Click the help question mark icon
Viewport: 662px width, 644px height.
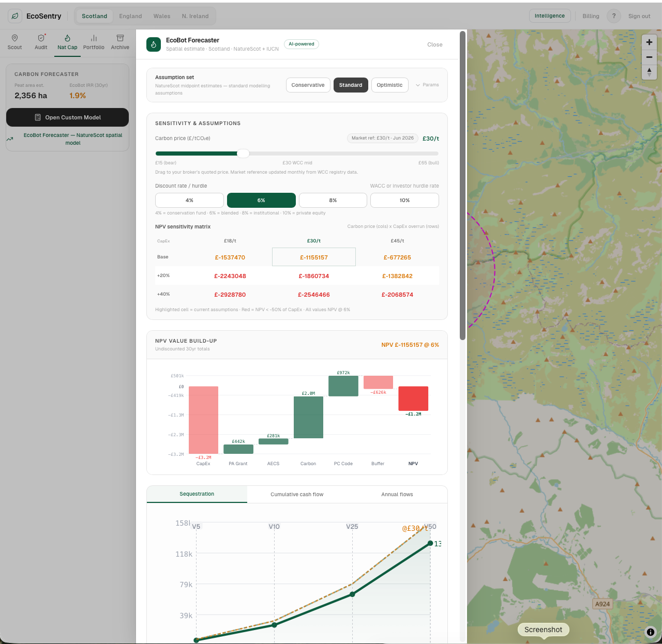tap(614, 16)
